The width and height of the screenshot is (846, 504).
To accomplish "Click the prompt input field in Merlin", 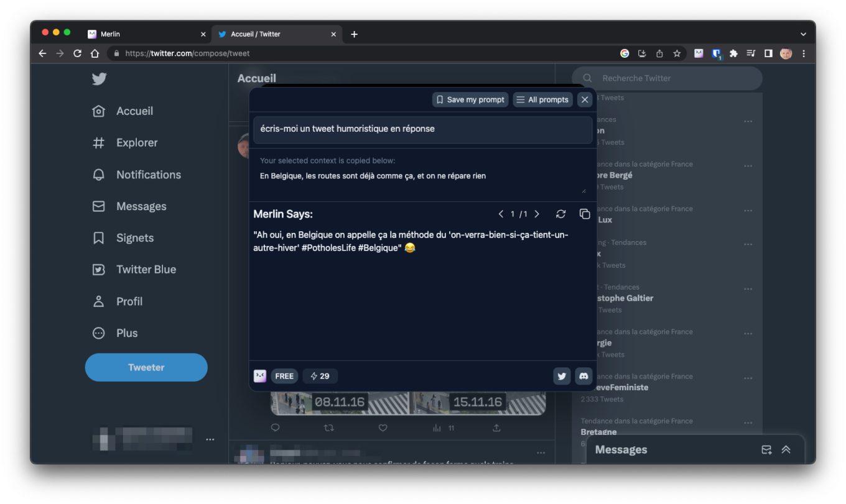I will pos(422,129).
